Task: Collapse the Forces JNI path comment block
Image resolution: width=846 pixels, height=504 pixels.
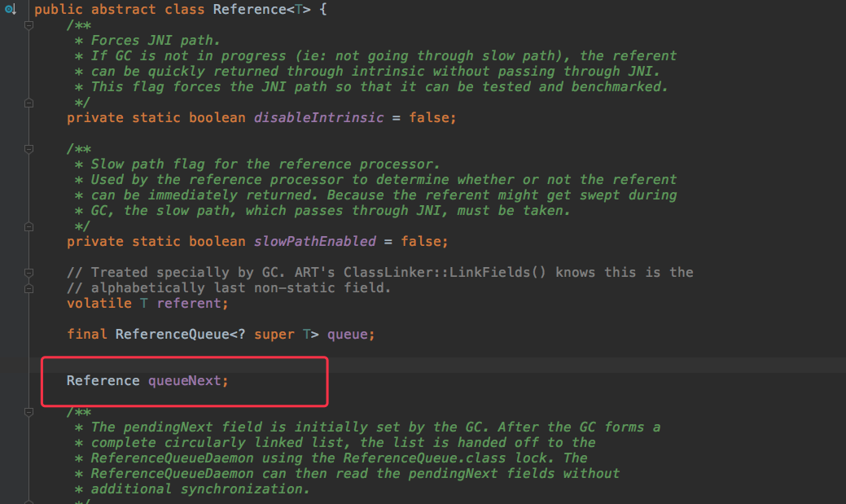Action: click(x=29, y=25)
